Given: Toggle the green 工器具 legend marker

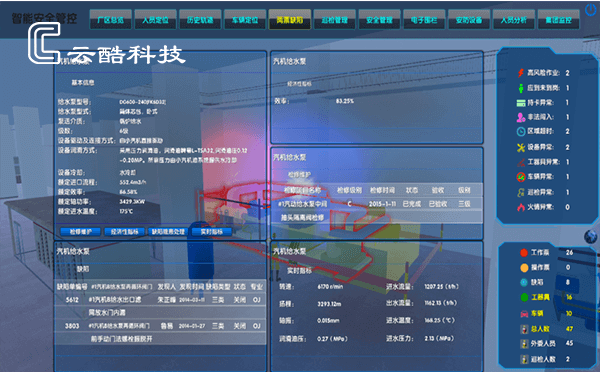Looking at the screenshot, I should click(x=524, y=297).
